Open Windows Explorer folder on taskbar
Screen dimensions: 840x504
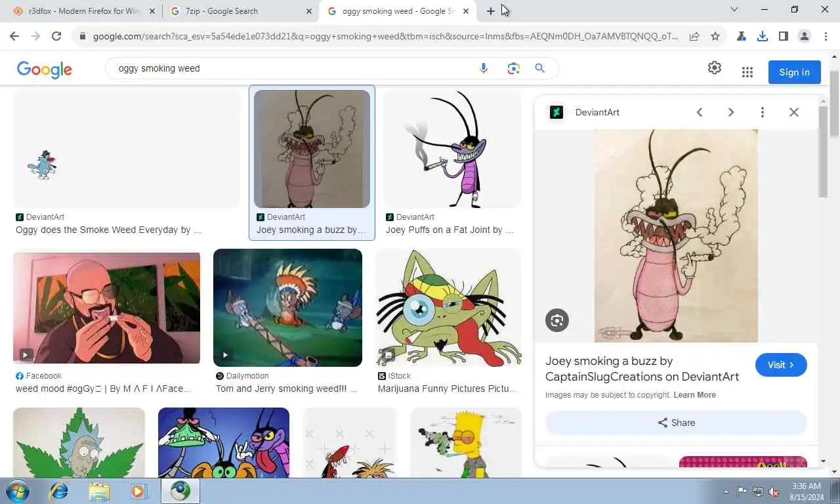click(x=99, y=491)
